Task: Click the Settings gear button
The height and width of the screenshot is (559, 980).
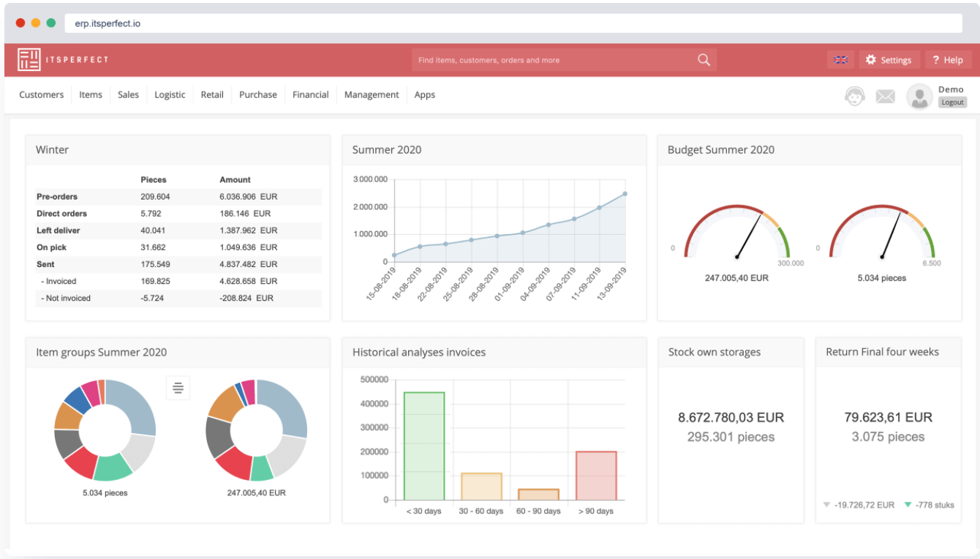Action: coord(889,60)
